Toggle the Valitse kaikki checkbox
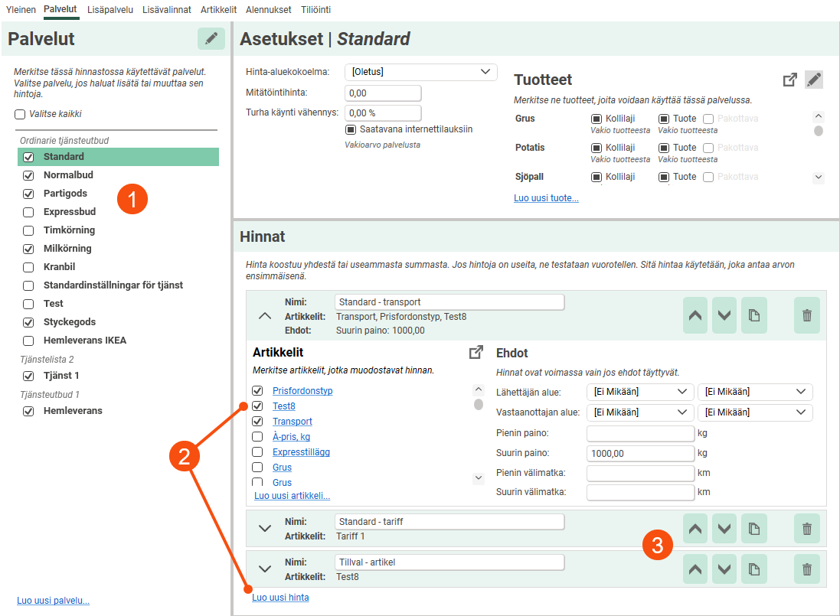This screenshot has width=840, height=616. pos(20,114)
